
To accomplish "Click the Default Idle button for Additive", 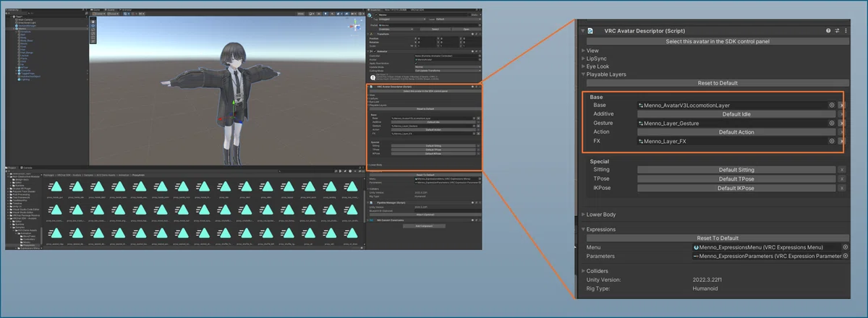I will pyautogui.click(x=737, y=114).
